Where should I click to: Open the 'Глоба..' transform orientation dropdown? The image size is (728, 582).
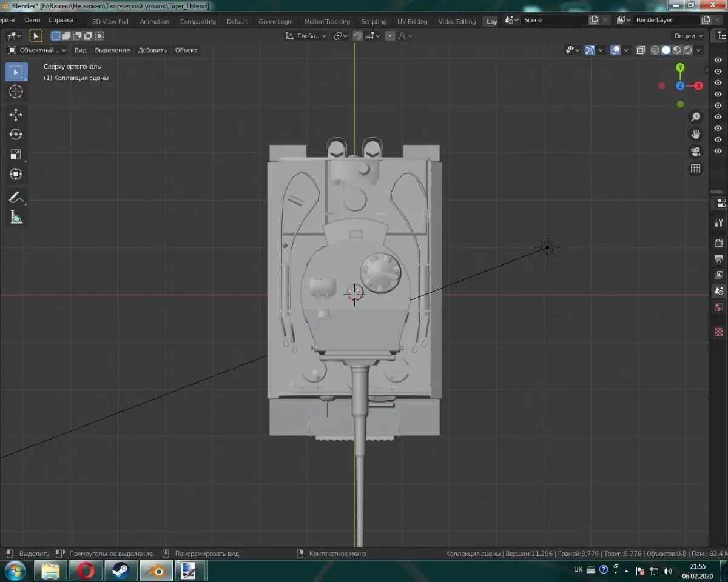tap(306, 36)
